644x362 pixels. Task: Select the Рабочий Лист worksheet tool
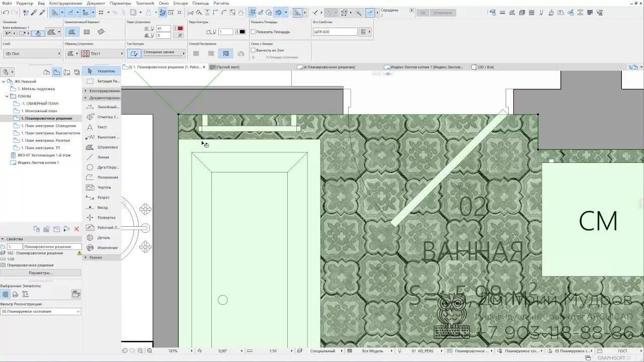[102, 228]
